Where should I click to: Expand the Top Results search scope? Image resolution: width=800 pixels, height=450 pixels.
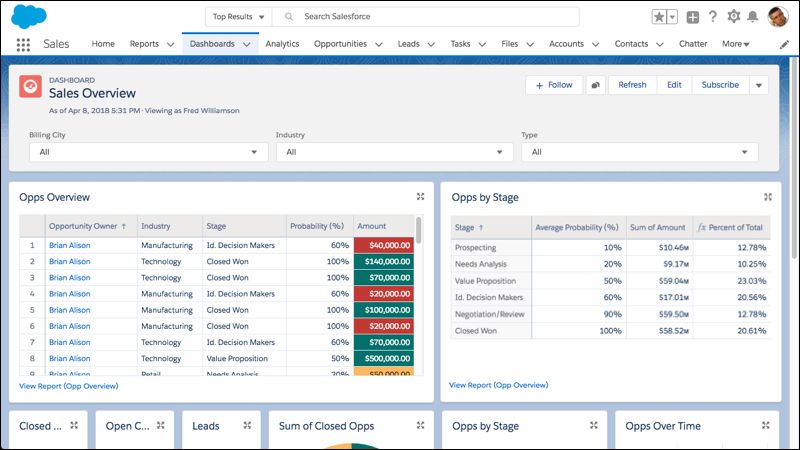click(x=239, y=17)
